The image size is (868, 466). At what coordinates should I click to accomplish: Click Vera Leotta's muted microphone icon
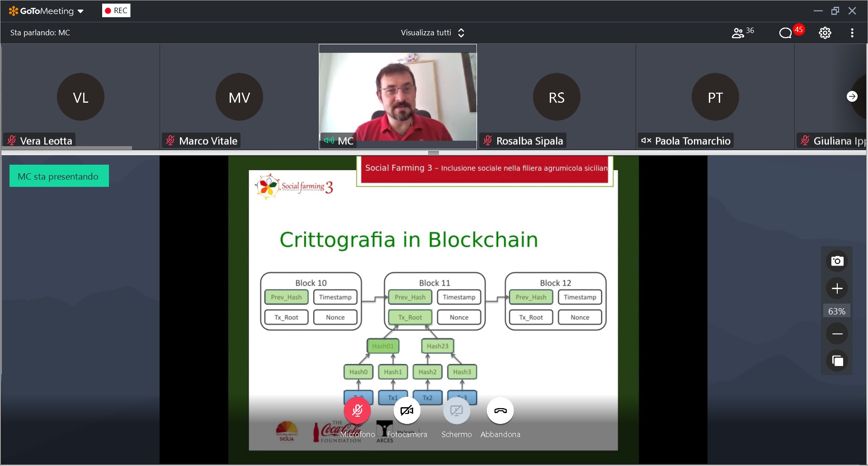tap(12, 141)
